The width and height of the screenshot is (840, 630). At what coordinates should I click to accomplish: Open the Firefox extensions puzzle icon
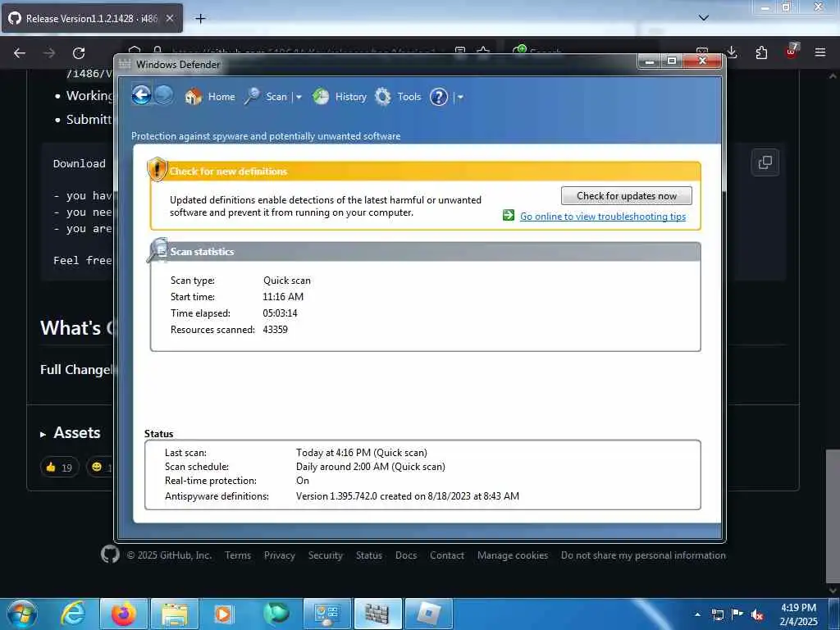pos(761,52)
